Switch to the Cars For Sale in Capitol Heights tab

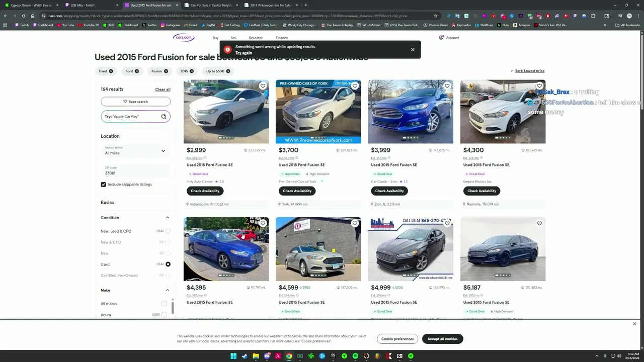click(210, 5)
